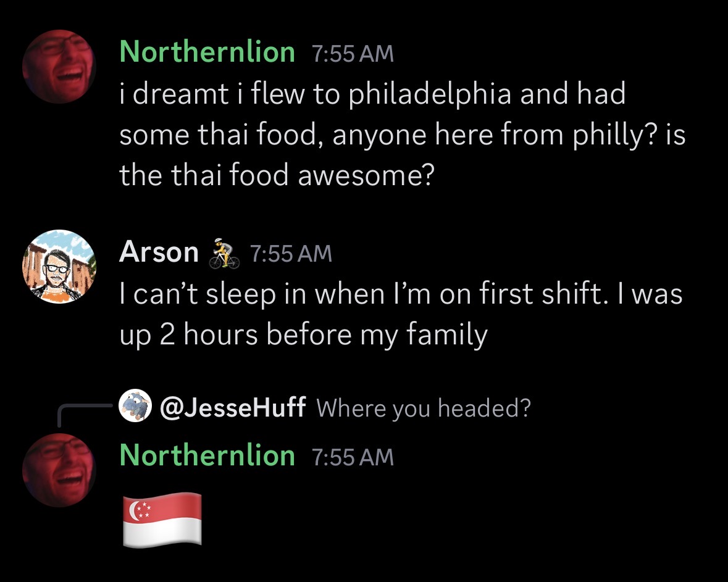Click Northernlion's username above the Singapore flag
The image size is (728, 582).
click(207, 455)
